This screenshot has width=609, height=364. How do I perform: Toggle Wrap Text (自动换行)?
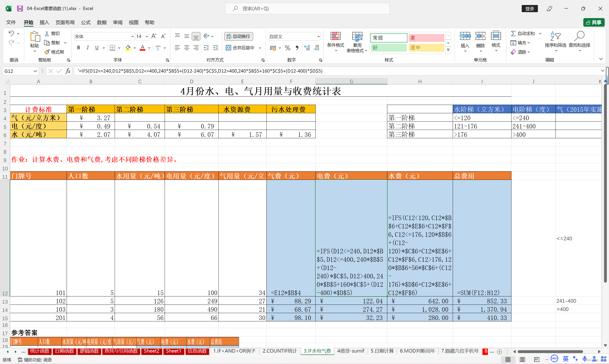pos(238,36)
